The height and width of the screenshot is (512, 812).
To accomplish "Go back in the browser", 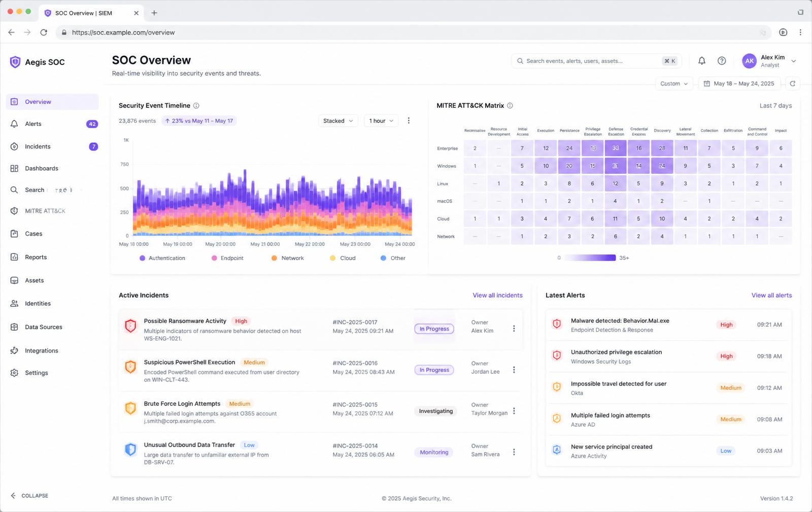I will pyautogui.click(x=11, y=33).
